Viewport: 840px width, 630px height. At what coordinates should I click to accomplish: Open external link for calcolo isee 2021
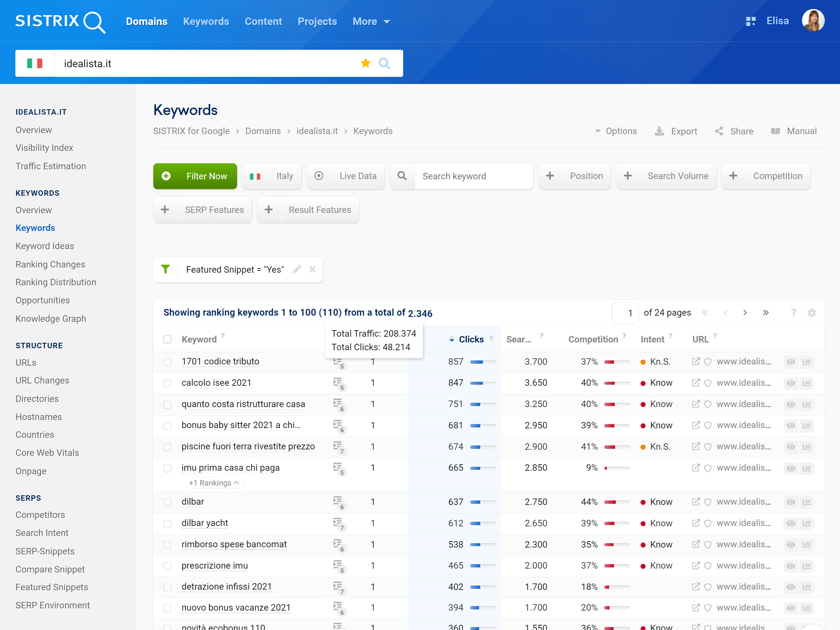pyautogui.click(x=696, y=383)
